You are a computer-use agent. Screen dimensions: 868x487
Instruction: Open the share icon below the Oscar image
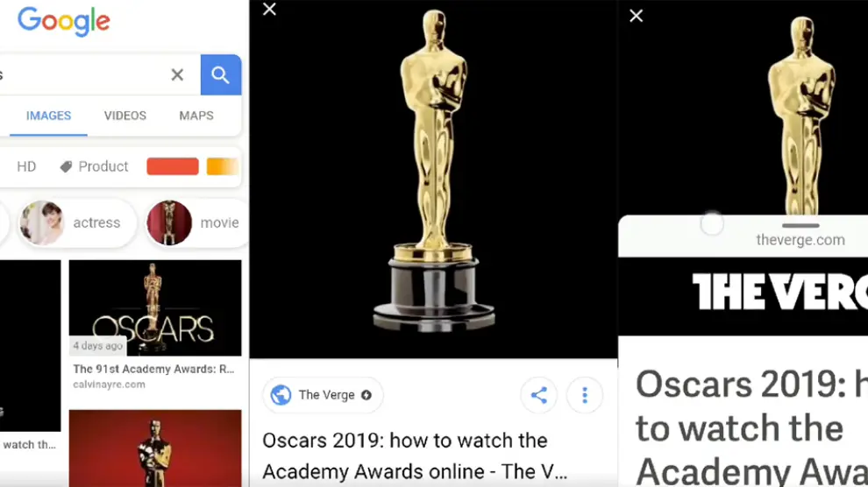(x=538, y=395)
